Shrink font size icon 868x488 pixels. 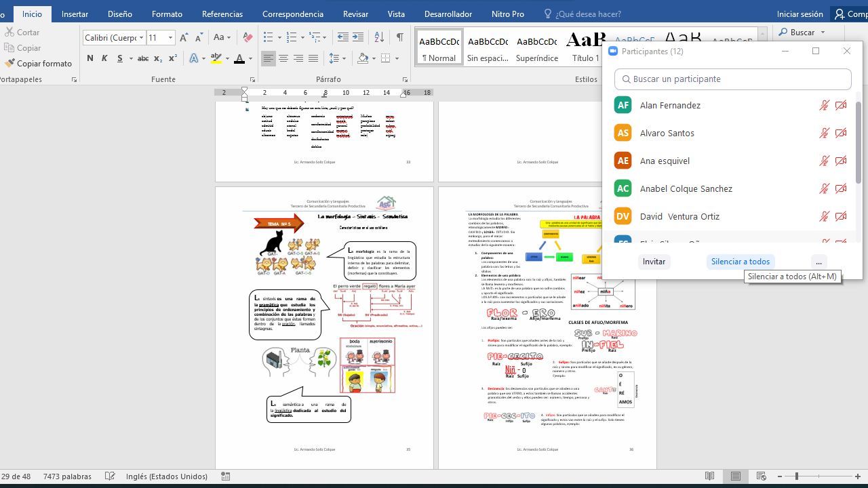199,37
